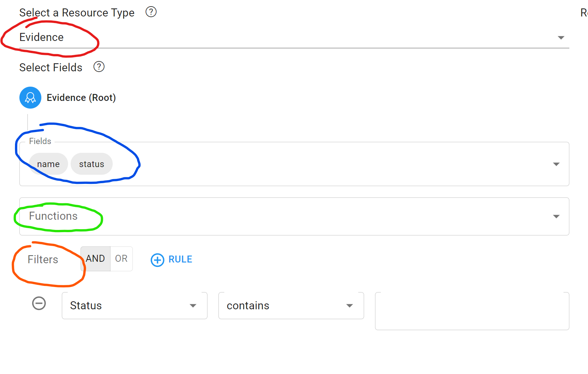Click the Evidence (Root) ribbon icon
The height and width of the screenshot is (374, 588).
click(30, 98)
